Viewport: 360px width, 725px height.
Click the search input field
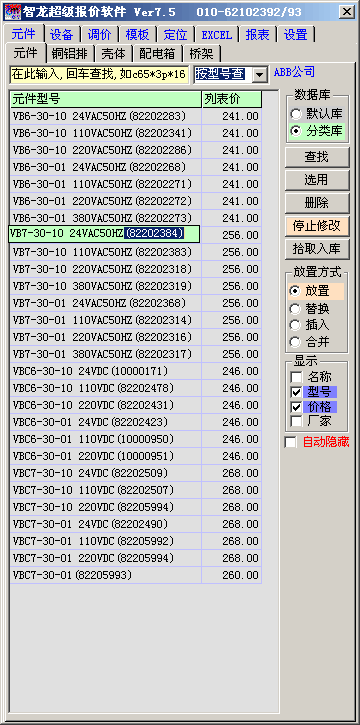[99, 74]
